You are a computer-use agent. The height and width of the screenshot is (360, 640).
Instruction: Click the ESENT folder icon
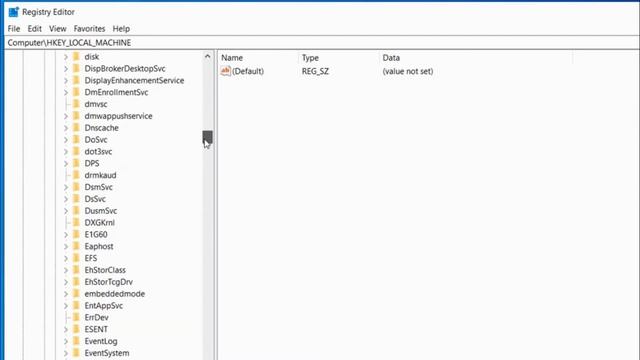point(76,329)
